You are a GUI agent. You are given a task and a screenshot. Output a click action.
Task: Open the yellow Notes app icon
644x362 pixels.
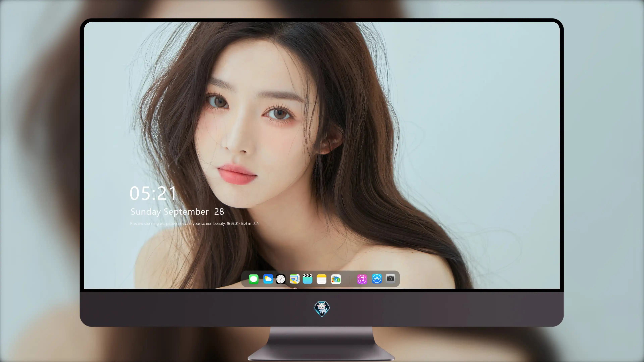pos(321,279)
